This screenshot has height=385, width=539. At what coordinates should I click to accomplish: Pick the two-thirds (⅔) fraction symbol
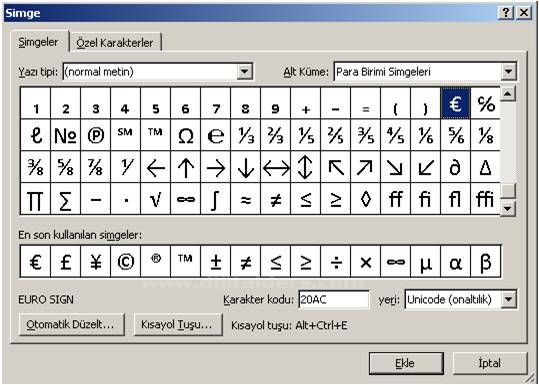pos(275,135)
